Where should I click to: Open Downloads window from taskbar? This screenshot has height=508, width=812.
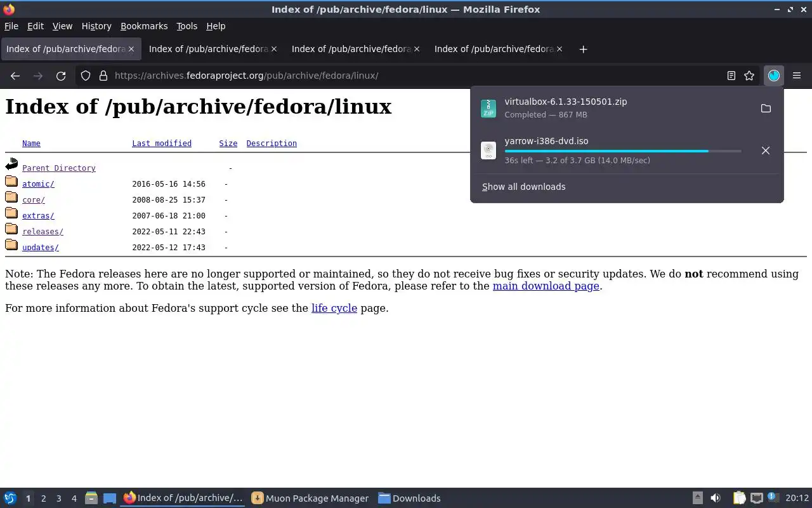(x=409, y=498)
